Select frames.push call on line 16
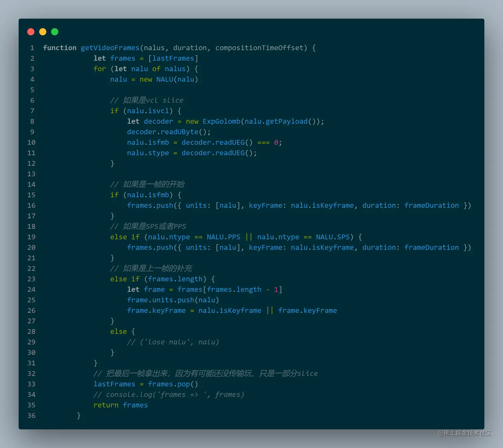The height and width of the screenshot is (448, 503). tap(150, 205)
